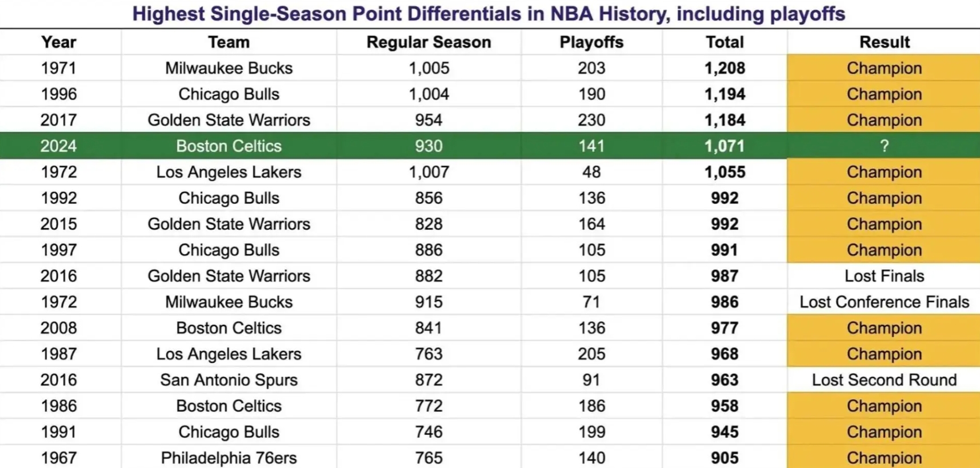Click the Lost Second Round cell

coord(884,380)
